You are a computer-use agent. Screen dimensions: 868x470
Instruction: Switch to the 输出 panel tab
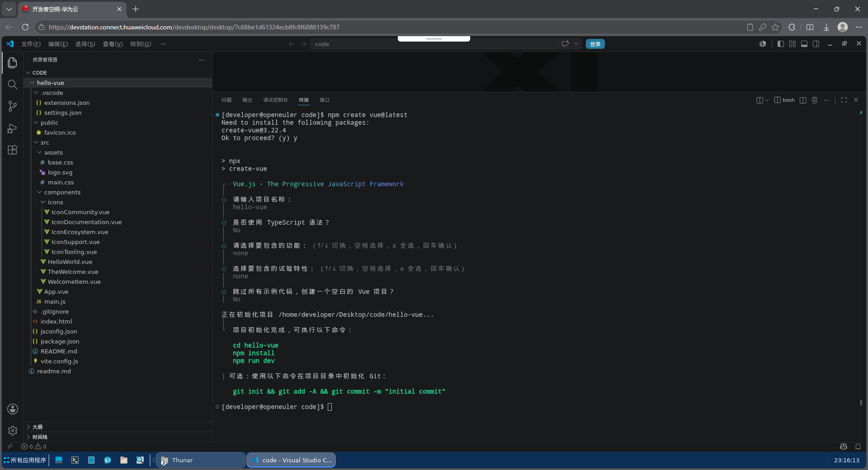tap(247, 100)
